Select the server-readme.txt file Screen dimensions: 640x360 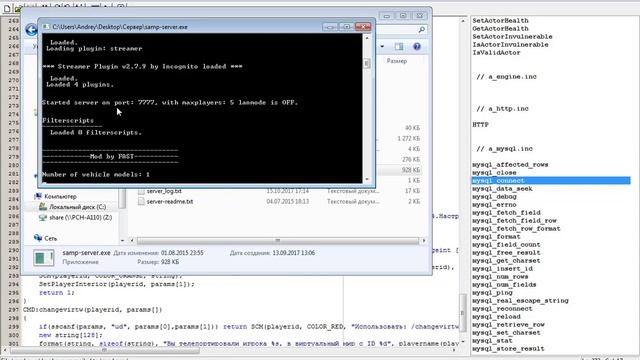[170, 202]
